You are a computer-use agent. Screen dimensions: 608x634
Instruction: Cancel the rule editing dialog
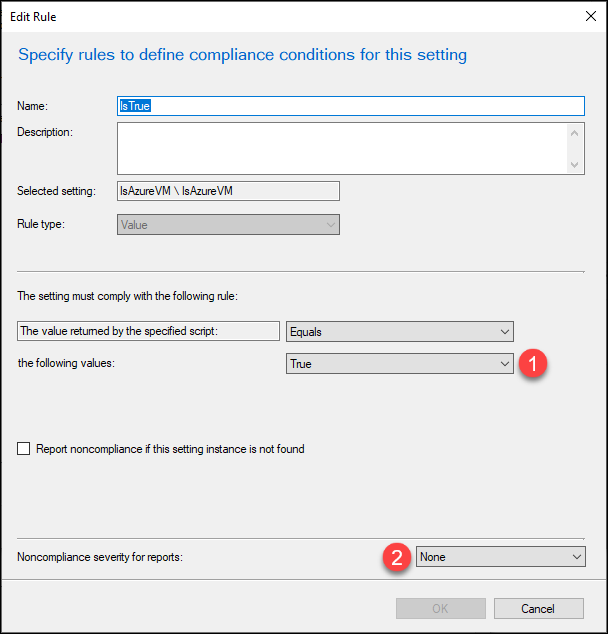point(538,609)
